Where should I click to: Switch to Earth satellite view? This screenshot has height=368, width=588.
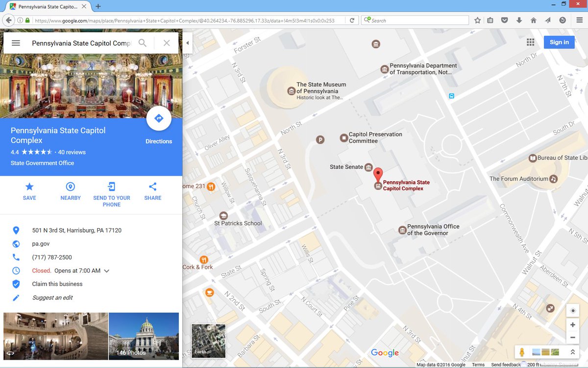coord(209,341)
